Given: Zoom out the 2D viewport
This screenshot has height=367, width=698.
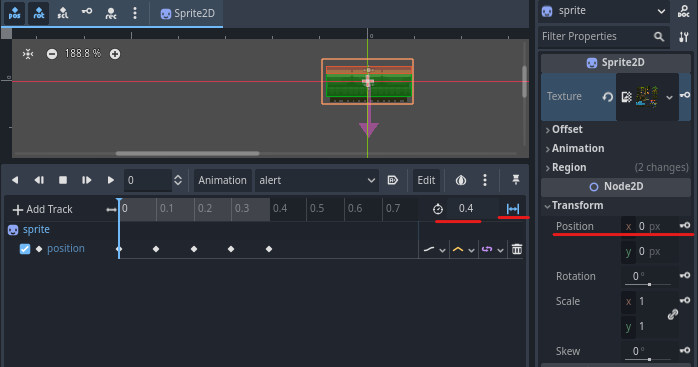Looking at the screenshot, I should pyautogui.click(x=52, y=54).
